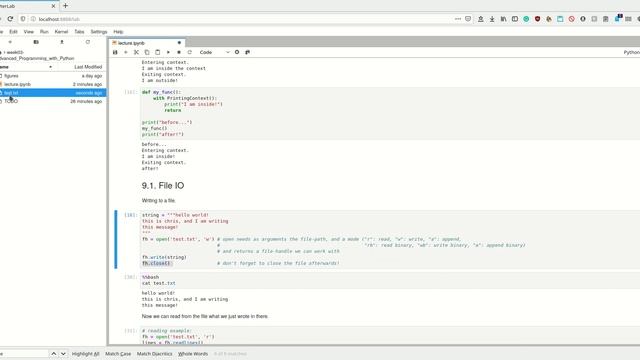
Task: Toggle the browser sidebar icon
Action: 515,19
